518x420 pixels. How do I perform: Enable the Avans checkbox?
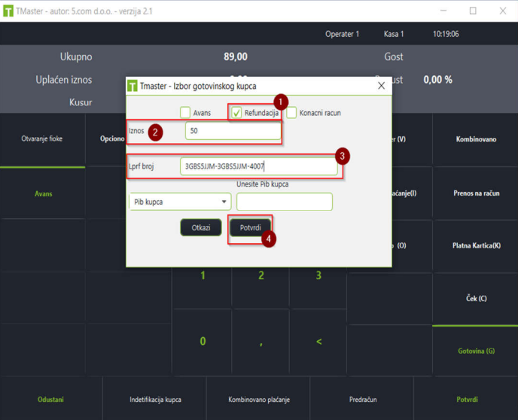click(185, 113)
